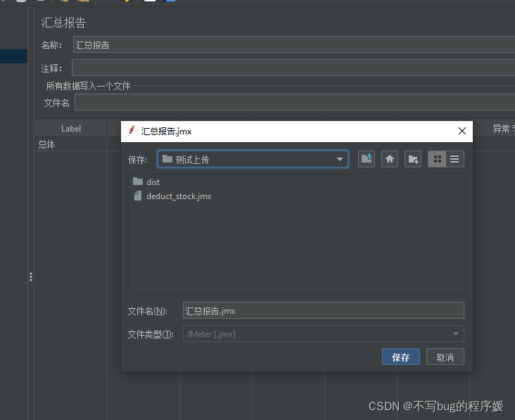The height and width of the screenshot is (420, 515).
Task: Select the dist folder
Action: click(x=146, y=182)
